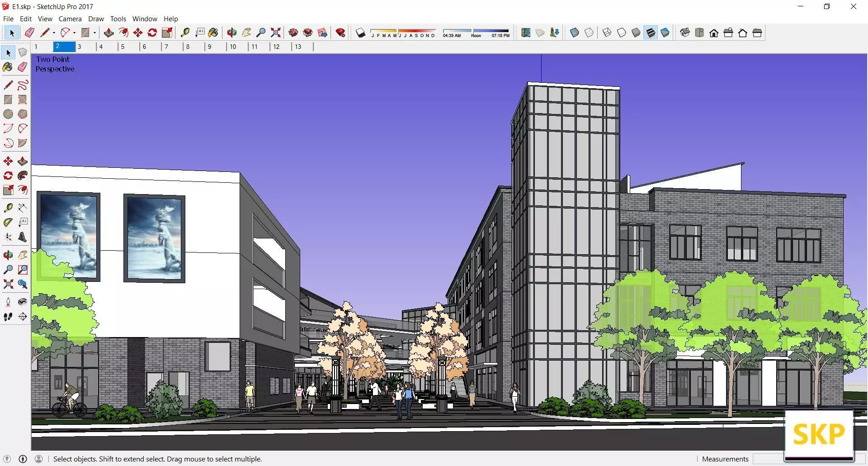The width and height of the screenshot is (868, 466).
Task: Open 3D Warehouse from the toolbar
Action: 293,33
